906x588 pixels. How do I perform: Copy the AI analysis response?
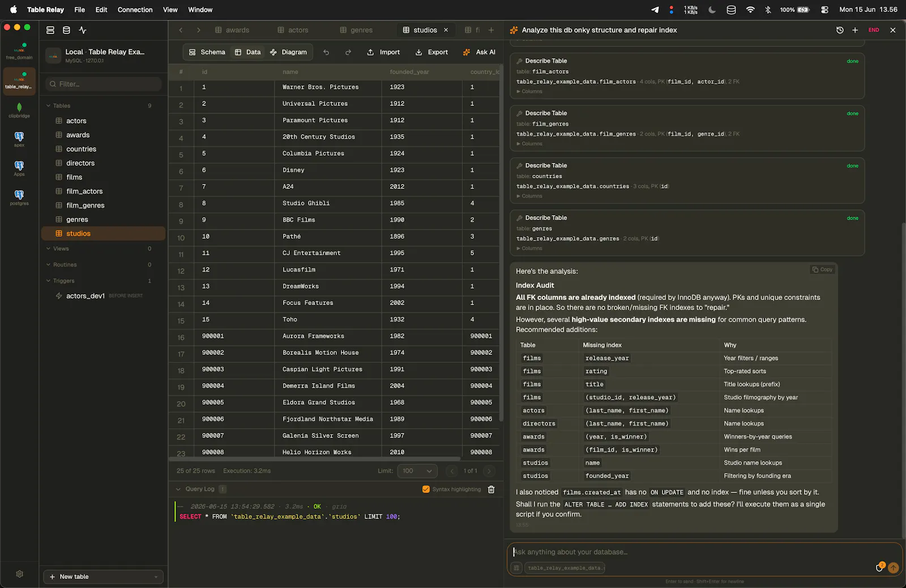pos(822,269)
